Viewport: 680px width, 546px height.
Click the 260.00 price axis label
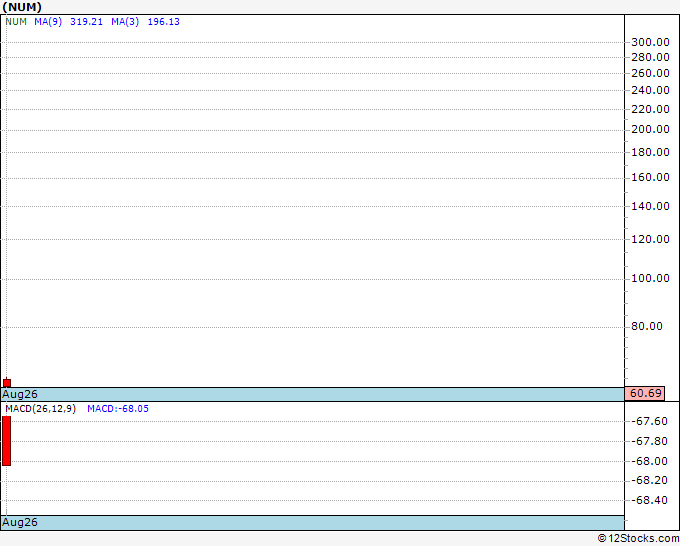(x=650, y=73)
